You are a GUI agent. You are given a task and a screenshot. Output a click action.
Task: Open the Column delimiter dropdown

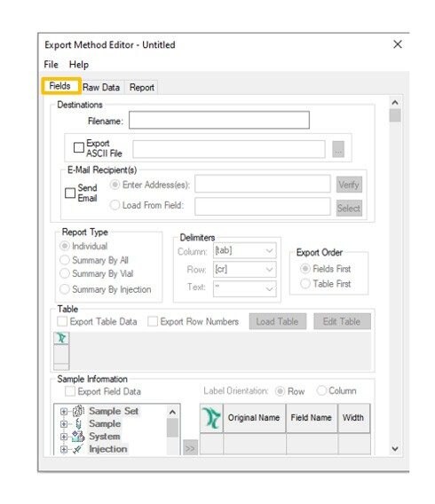[x=244, y=250]
